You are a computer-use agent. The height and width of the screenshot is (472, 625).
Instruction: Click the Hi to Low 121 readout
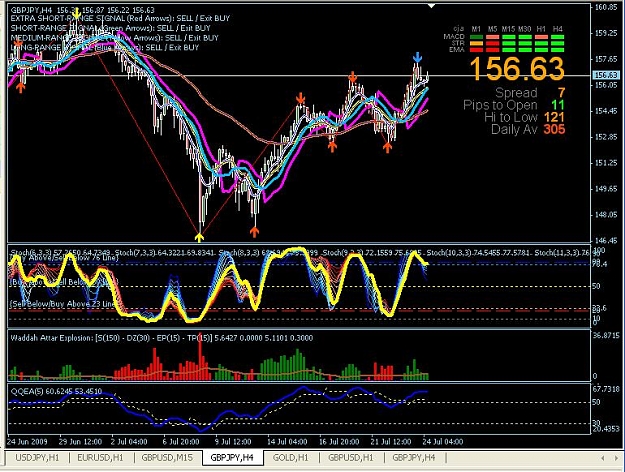click(x=525, y=117)
